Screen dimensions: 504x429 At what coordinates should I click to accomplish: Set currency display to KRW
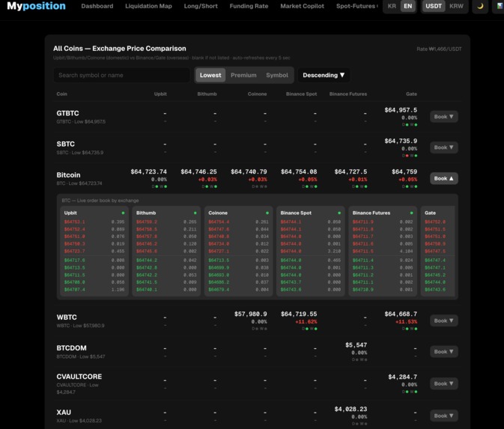[456, 6]
